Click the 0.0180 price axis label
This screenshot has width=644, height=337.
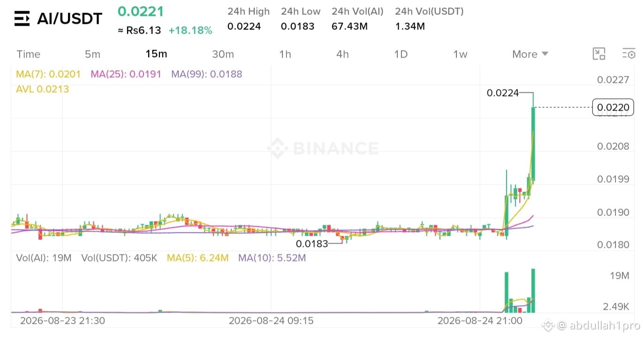point(613,245)
